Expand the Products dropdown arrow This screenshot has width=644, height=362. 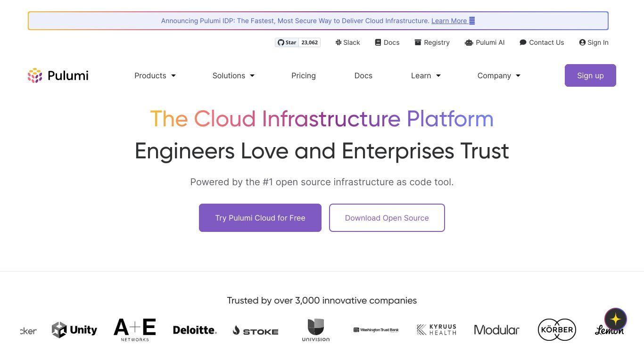(x=173, y=76)
